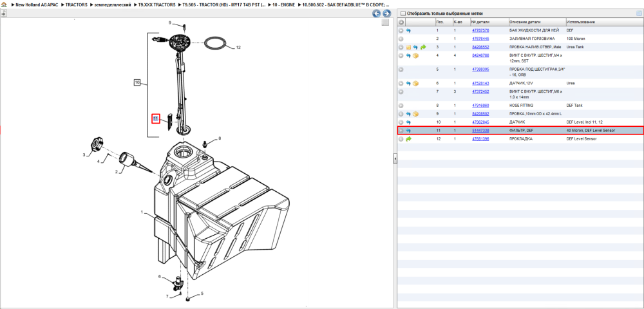Go to previous diagram with left arrow
The height and width of the screenshot is (309, 644).
tap(376, 14)
